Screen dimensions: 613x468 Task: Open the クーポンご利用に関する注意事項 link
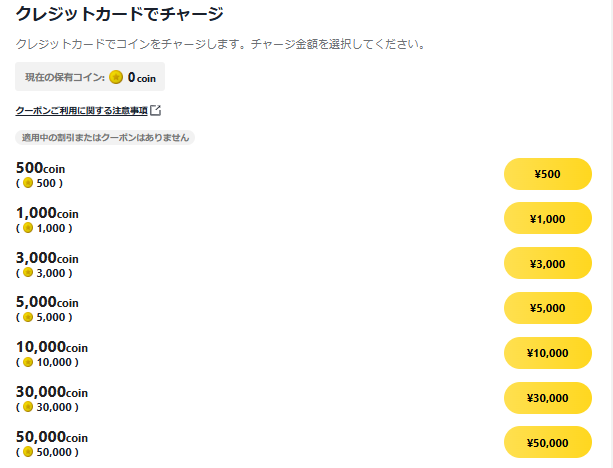point(81,111)
